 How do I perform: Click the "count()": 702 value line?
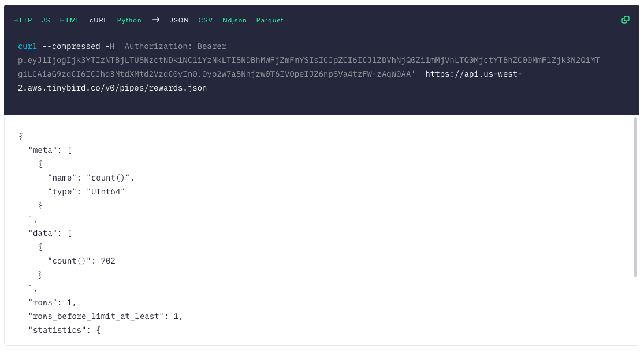(x=81, y=261)
